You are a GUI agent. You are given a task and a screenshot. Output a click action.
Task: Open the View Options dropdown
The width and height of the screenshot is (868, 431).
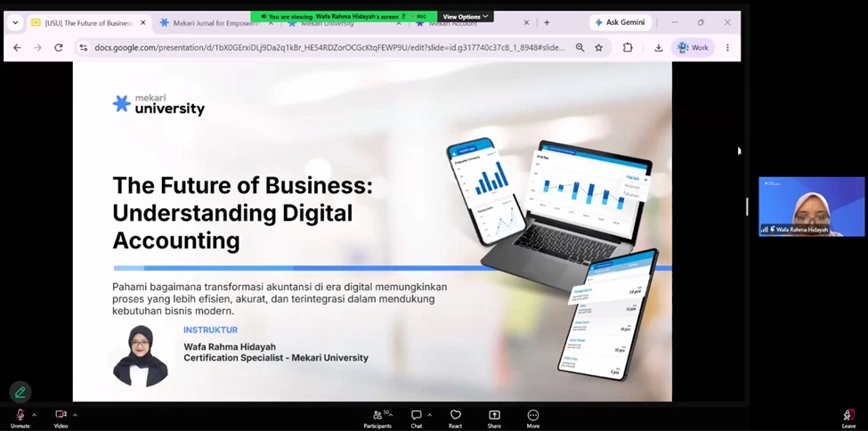click(x=465, y=17)
